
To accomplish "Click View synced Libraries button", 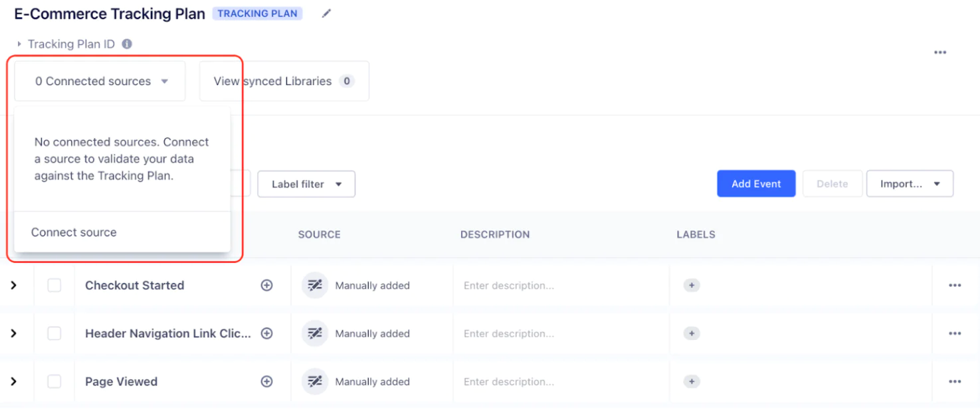I will (284, 82).
